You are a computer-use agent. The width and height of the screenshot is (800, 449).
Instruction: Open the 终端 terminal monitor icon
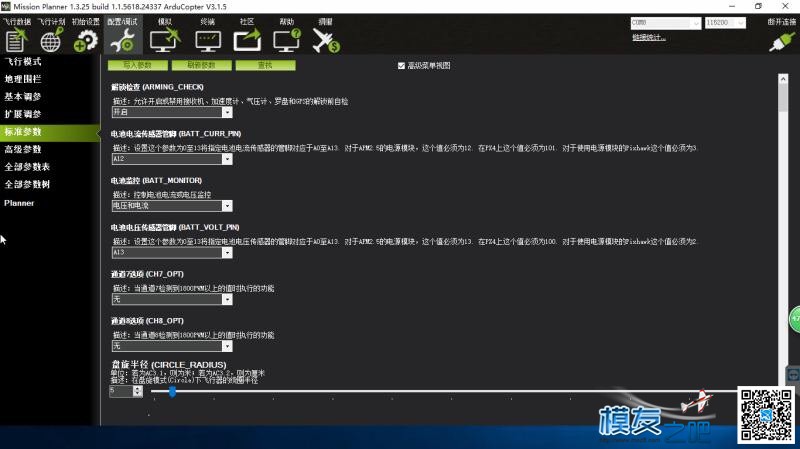(x=208, y=40)
